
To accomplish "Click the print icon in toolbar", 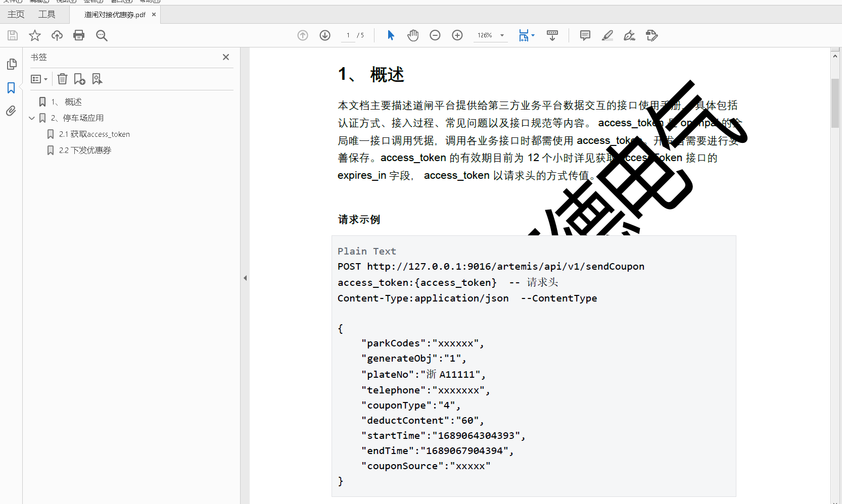I will point(79,35).
